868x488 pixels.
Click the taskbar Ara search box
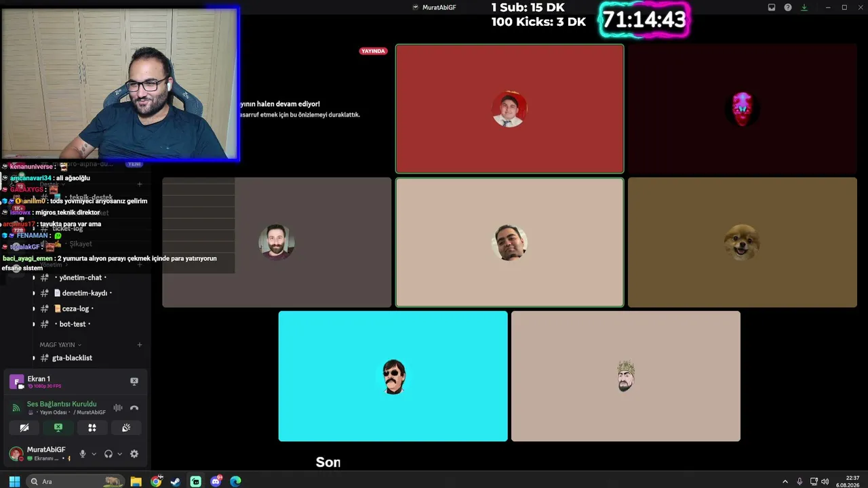[76, 481]
